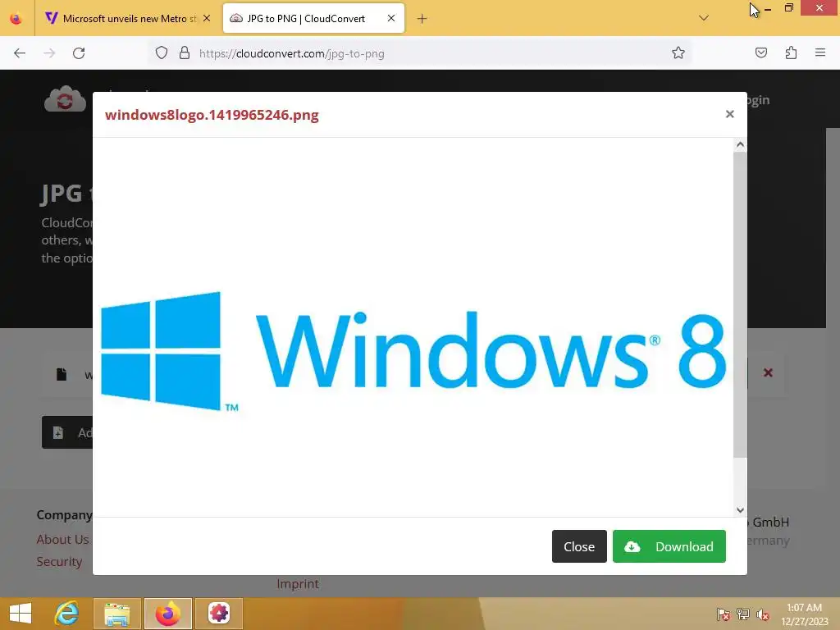Open File Explorer from the taskbar

[x=117, y=614]
